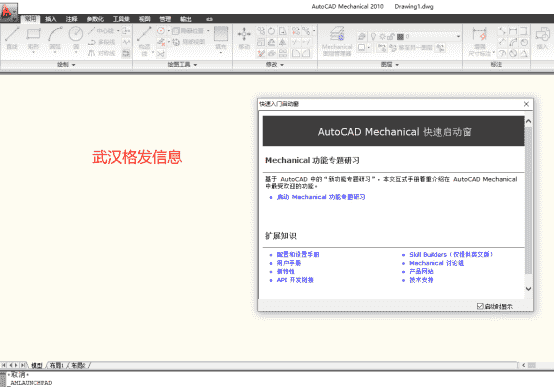Toggle the startup display (启动时显示) checkbox

tap(480, 306)
